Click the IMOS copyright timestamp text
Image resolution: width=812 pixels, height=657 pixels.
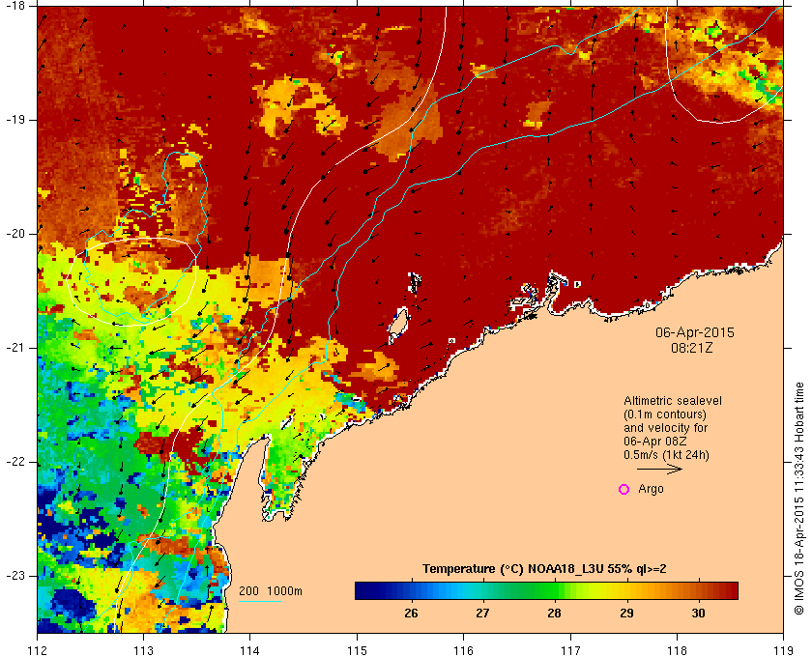click(798, 499)
